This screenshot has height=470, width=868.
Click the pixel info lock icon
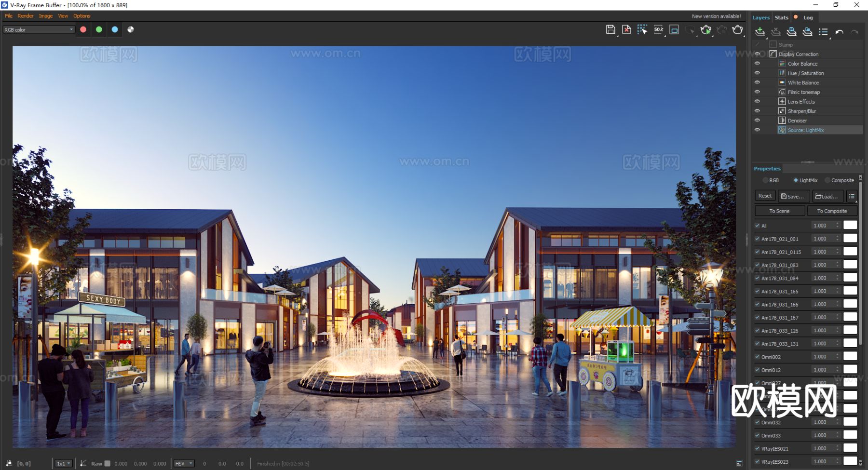(9, 463)
